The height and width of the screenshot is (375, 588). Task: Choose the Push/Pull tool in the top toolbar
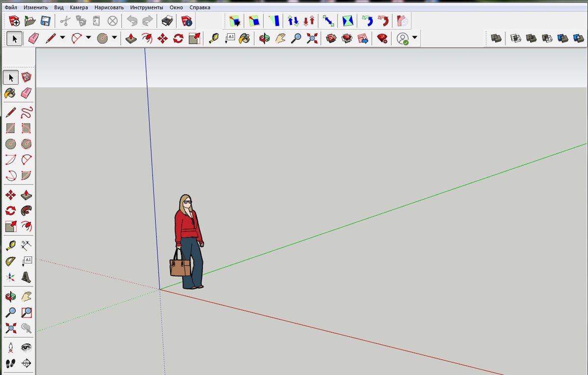[x=131, y=38]
